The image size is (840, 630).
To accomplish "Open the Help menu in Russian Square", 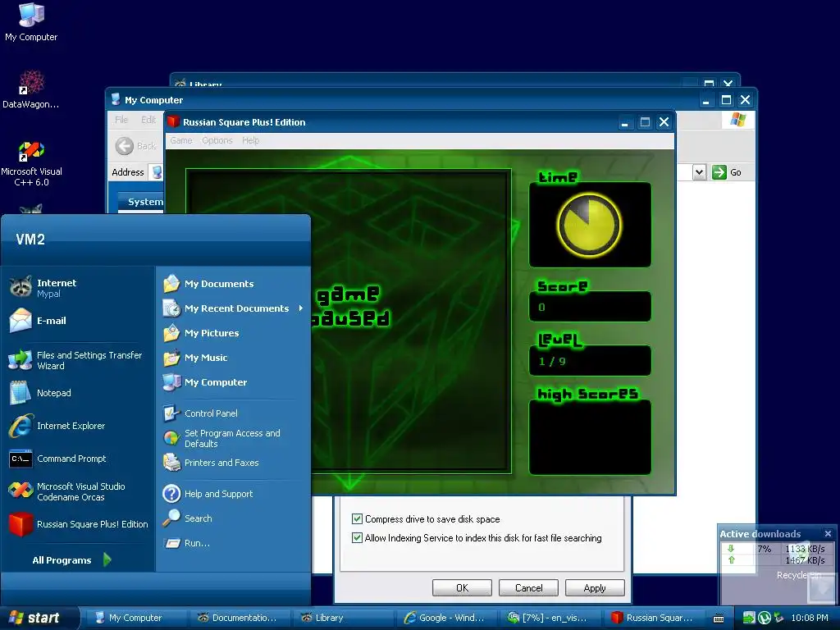I will pyautogui.click(x=250, y=140).
